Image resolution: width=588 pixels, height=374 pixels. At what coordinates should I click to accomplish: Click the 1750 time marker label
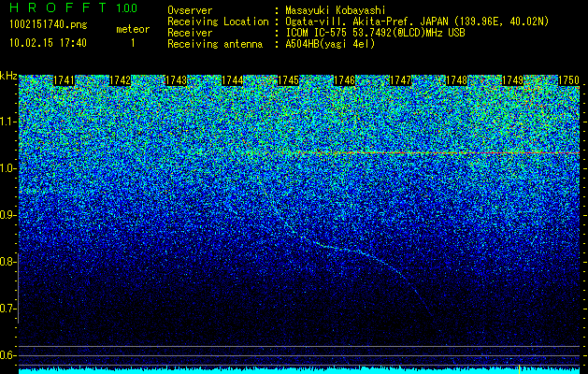tap(569, 80)
